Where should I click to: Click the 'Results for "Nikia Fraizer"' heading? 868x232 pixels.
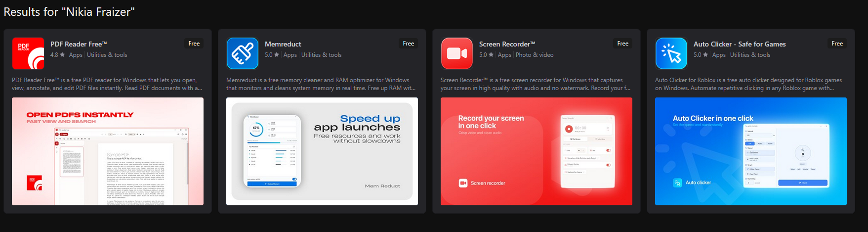[69, 12]
